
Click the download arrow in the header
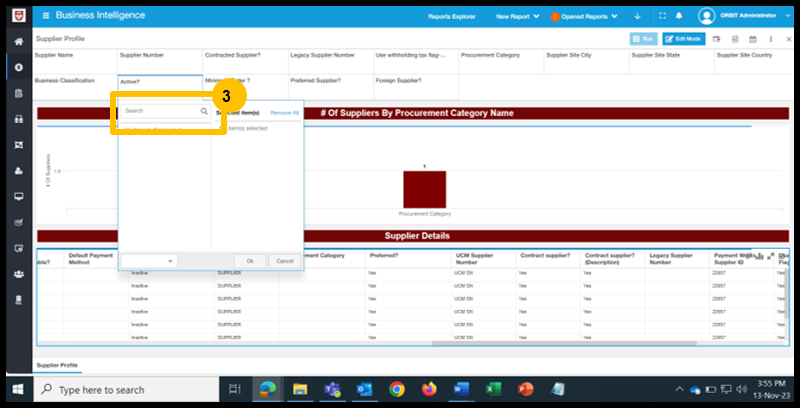click(x=637, y=16)
